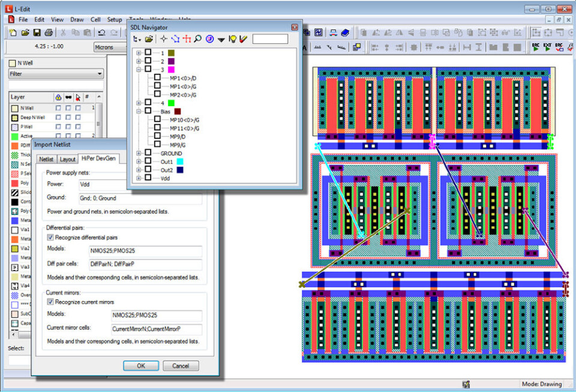This screenshot has height=392, width=576.
Task: Open the Setup menu
Action: [115, 19]
